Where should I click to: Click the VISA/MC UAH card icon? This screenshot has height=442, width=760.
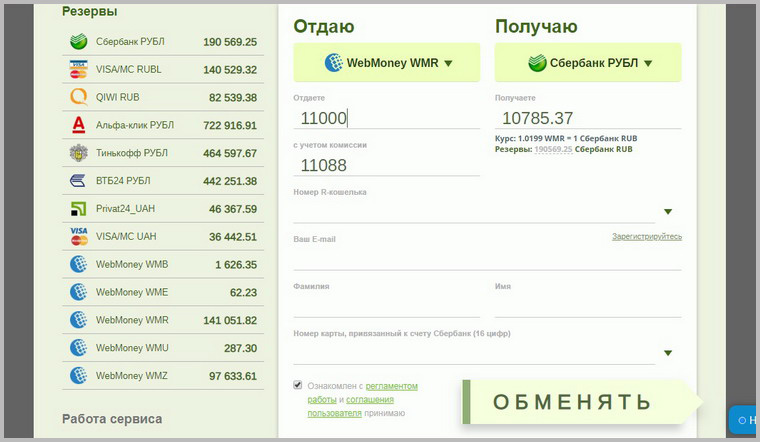(x=79, y=236)
